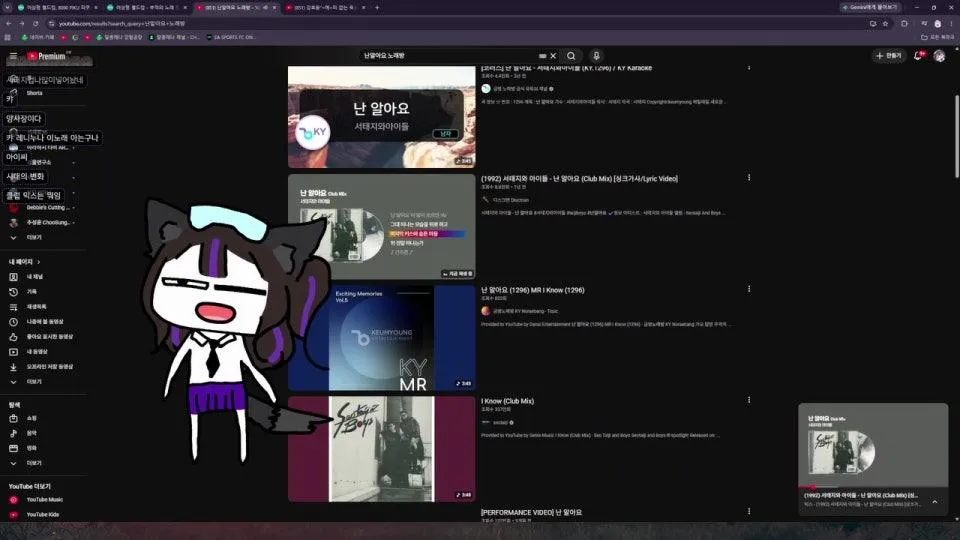Open Seotaiji Boys 'I Know (Club Mix)' thumbnail
The width and height of the screenshot is (960, 540).
click(x=381, y=449)
